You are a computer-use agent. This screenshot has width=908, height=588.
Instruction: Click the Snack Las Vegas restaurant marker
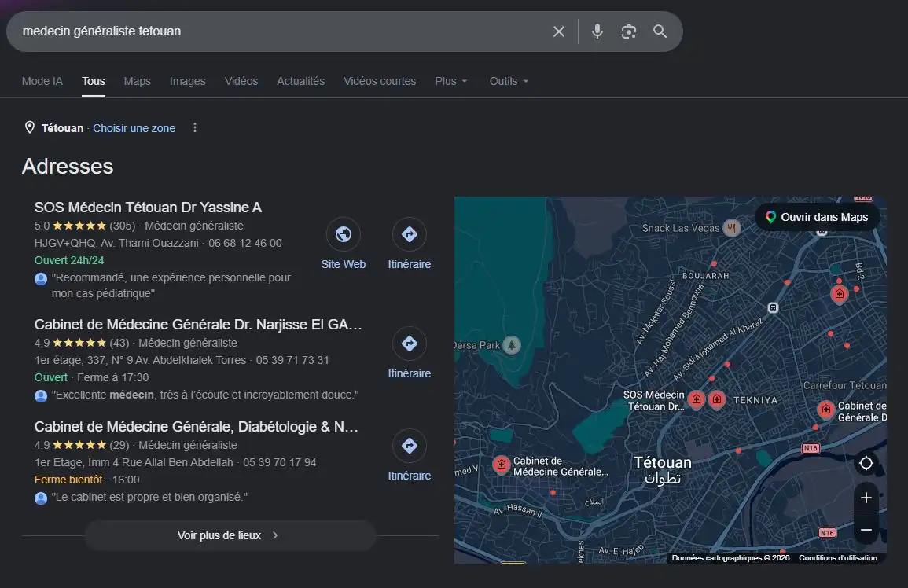[x=731, y=228]
